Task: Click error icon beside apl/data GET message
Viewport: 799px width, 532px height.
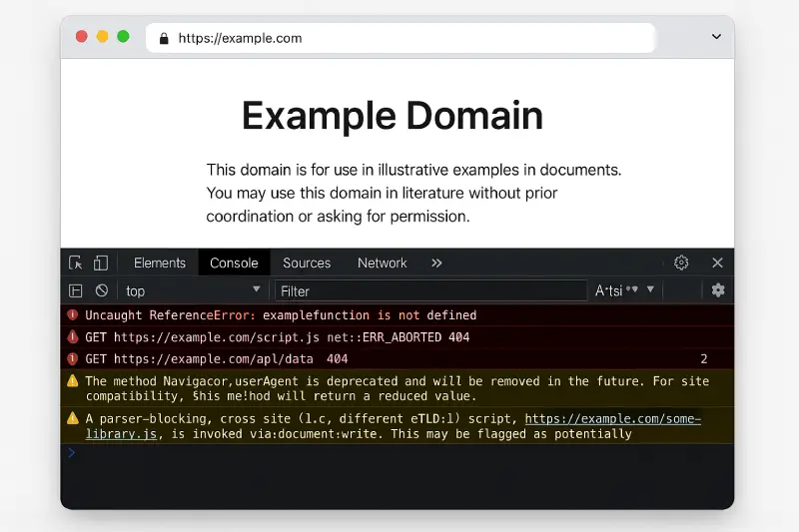Action: [73, 359]
